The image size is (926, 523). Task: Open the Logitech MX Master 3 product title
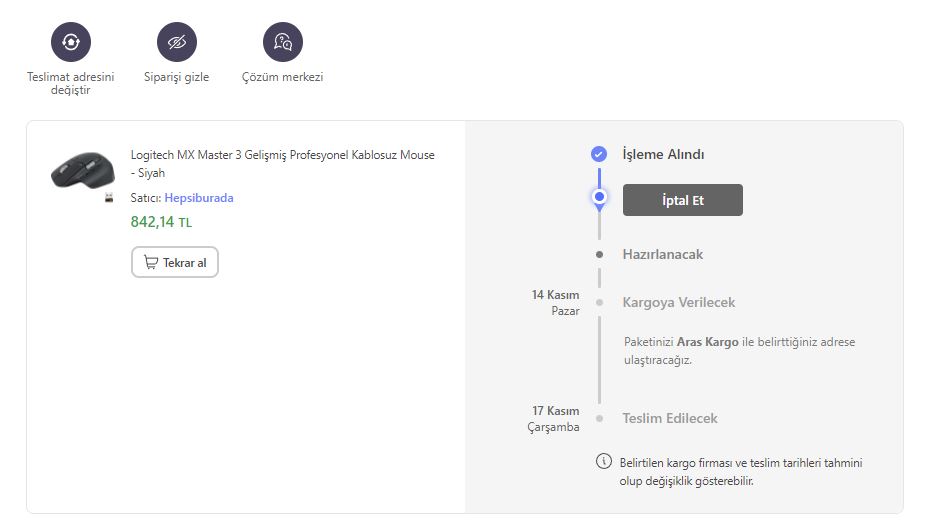pos(282,164)
